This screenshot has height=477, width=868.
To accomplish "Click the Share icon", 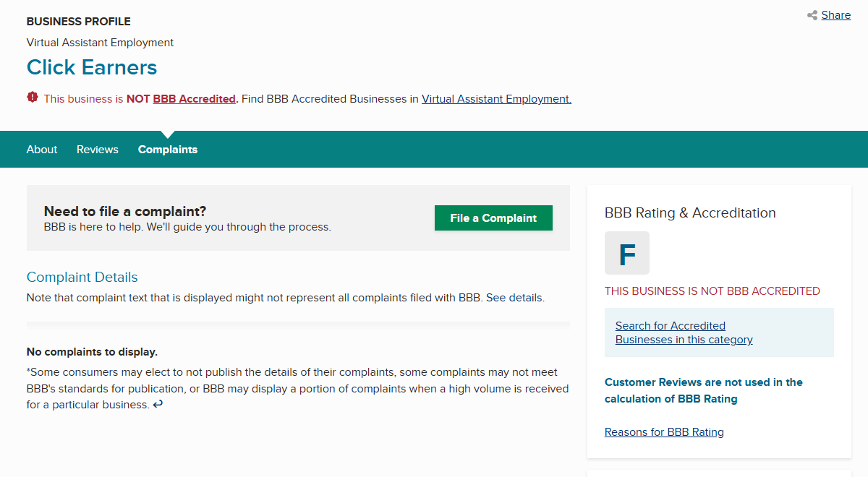I will [x=812, y=15].
